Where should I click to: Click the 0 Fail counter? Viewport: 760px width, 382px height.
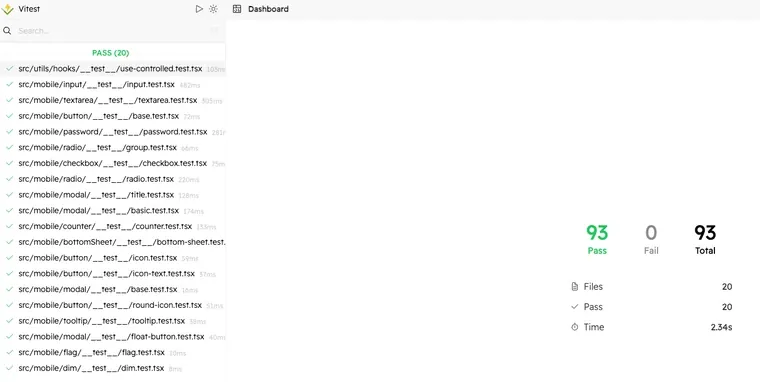point(651,239)
